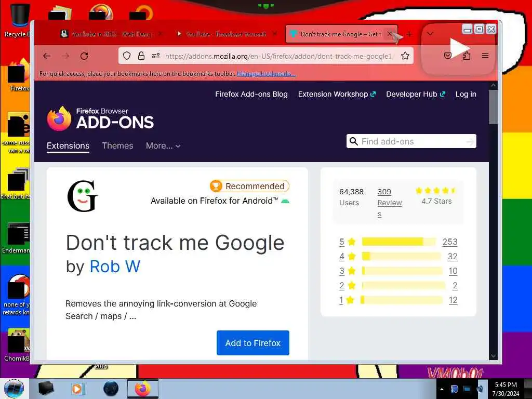Open site permissions icon in address bar
Image resolution: width=532 pixels, height=399 pixels.
pyautogui.click(x=156, y=56)
